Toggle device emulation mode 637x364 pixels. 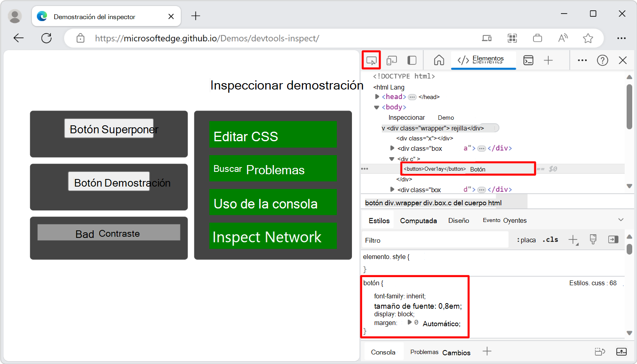click(x=392, y=60)
